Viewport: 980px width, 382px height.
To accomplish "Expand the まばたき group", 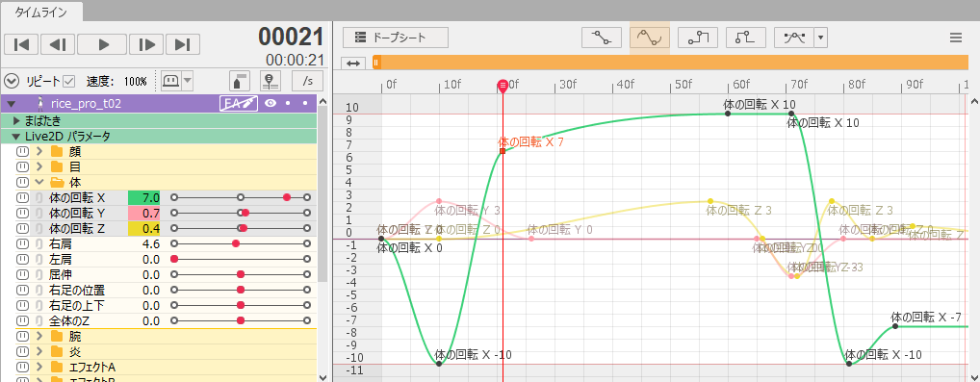I will [16, 120].
